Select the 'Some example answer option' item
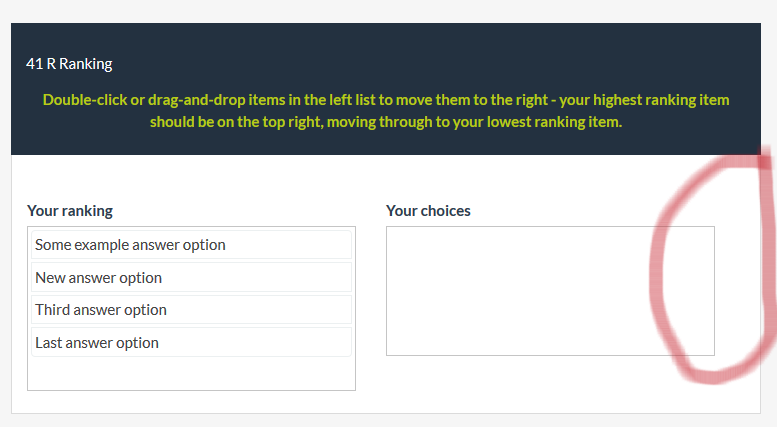The width and height of the screenshot is (777, 427). click(x=130, y=245)
